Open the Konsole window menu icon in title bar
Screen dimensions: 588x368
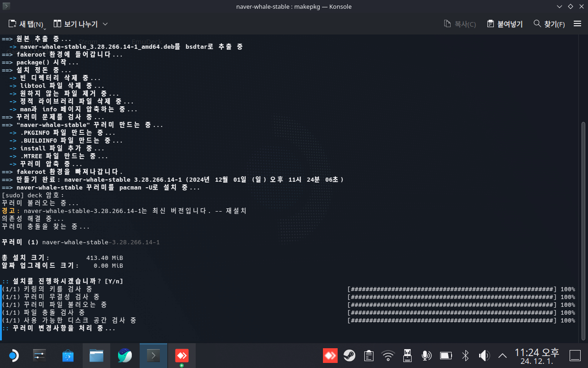click(6, 6)
